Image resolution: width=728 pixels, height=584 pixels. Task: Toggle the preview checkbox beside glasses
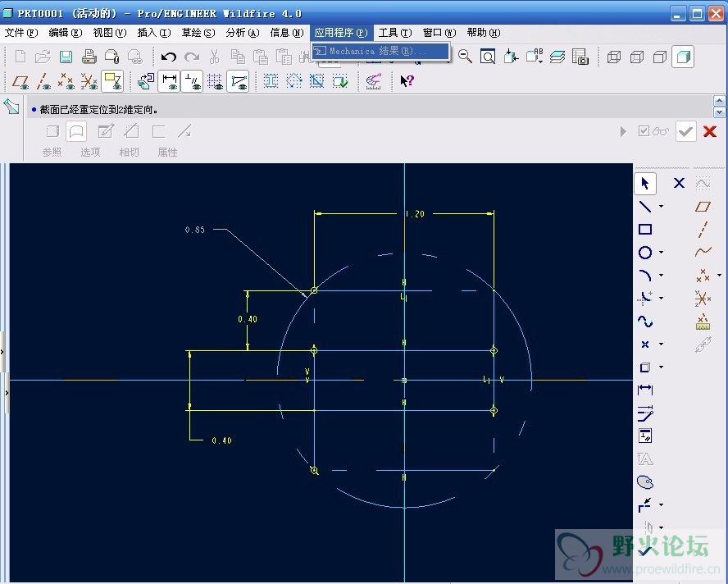pyautogui.click(x=644, y=131)
